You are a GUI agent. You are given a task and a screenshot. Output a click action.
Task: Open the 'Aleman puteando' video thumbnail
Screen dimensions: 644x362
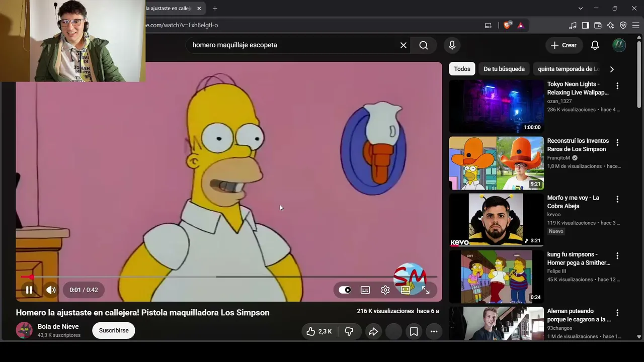click(x=497, y=323)
